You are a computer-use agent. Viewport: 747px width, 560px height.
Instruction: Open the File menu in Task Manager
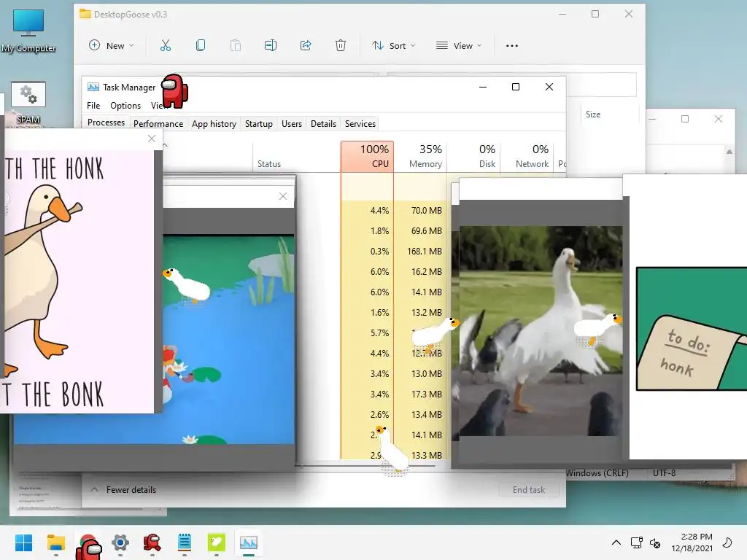[x=93, y=106]
